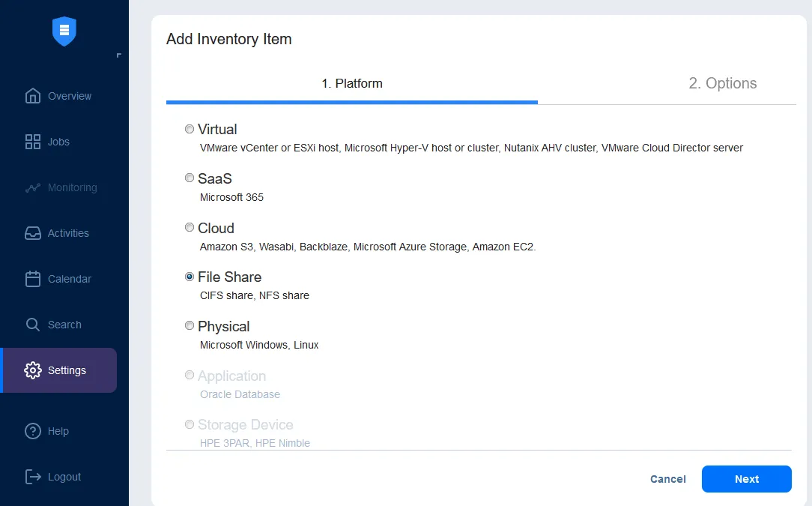This screenshot has height=506, width=812.
Task: Click the shield logo icon in sidebar
Action: (64, 31)
